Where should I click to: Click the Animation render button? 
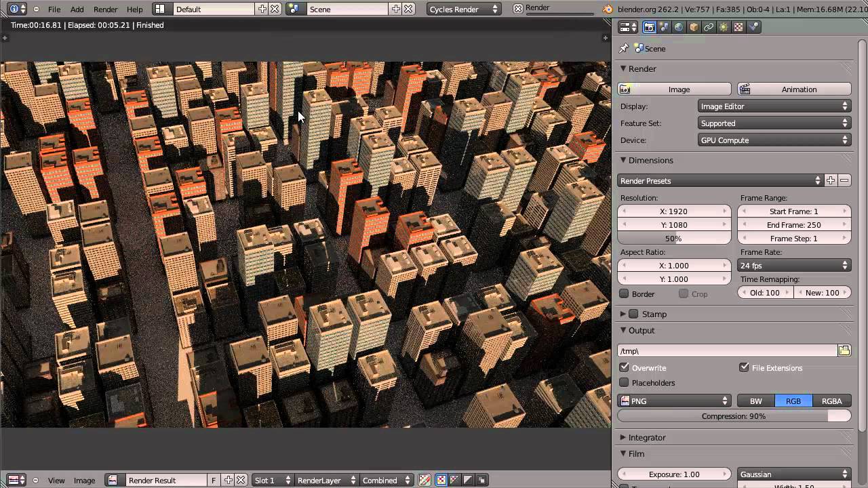(794, 89)
